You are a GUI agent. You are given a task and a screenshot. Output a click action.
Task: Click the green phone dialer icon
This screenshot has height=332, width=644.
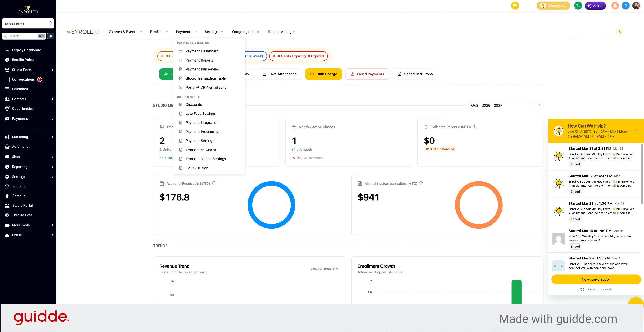point(578,6)
